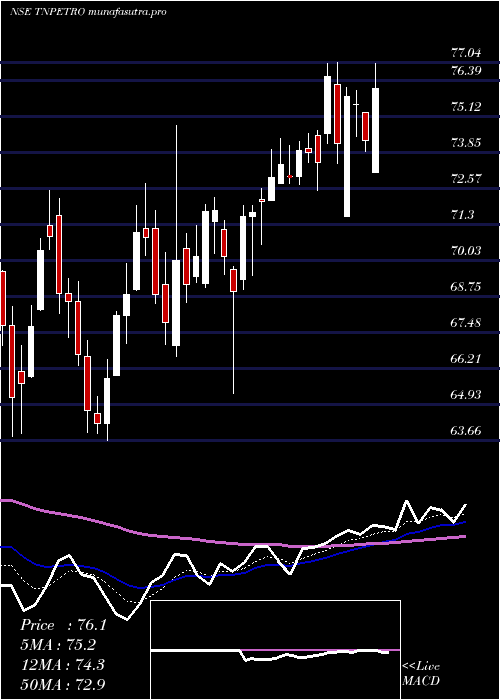This screenshot has width=500, height=700.
Task: Select the 76.39 price level label
Action: [466, 71]
